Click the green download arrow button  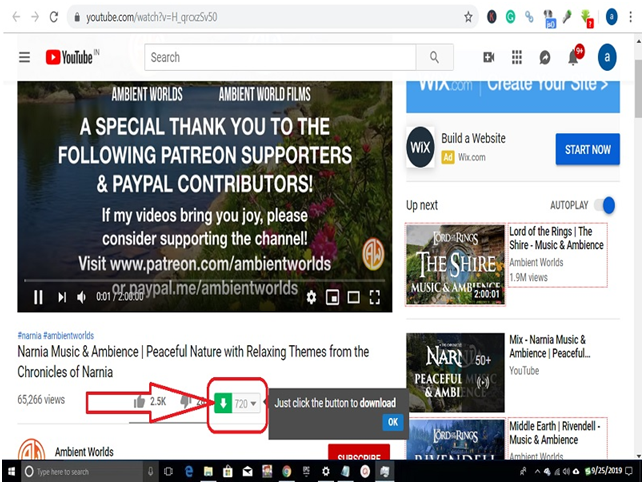pyautogui.click(x=223, y=403)
